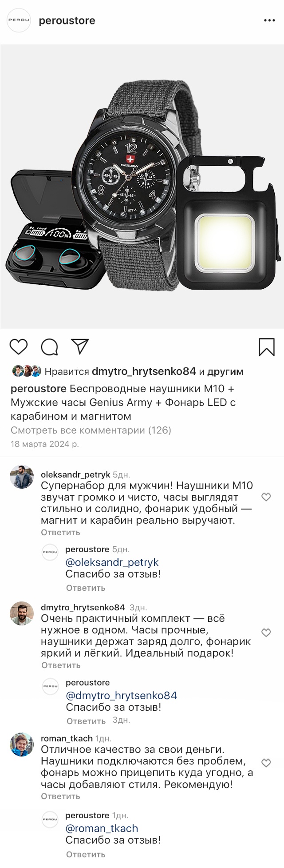Open the comment bubble icon under post
Image resolution: width=284 pixels, height=868 pixels.
click(49, 347)
